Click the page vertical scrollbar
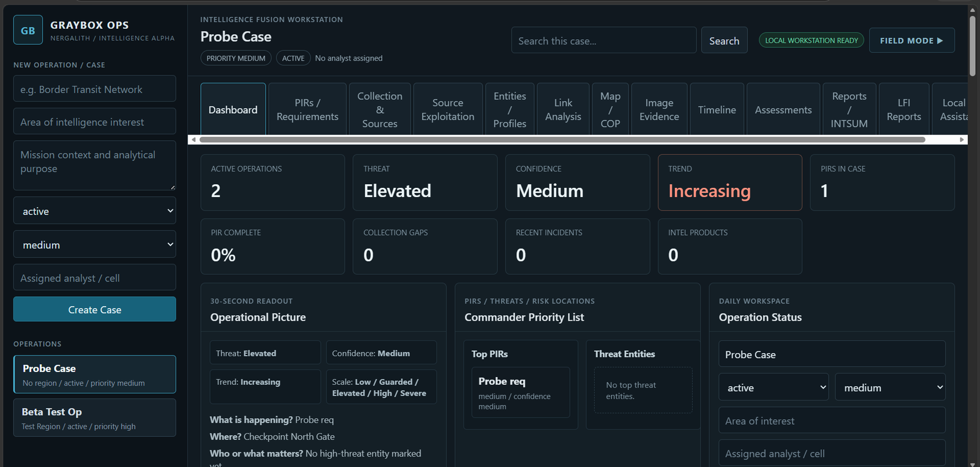Screen dimensions: 980x467 (x=972, y=45)
